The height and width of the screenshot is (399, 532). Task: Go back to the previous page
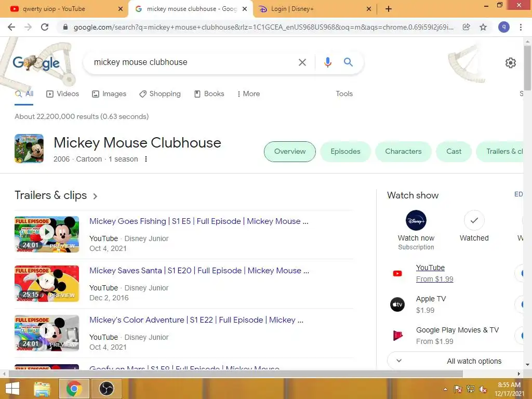tap(11, 27)
